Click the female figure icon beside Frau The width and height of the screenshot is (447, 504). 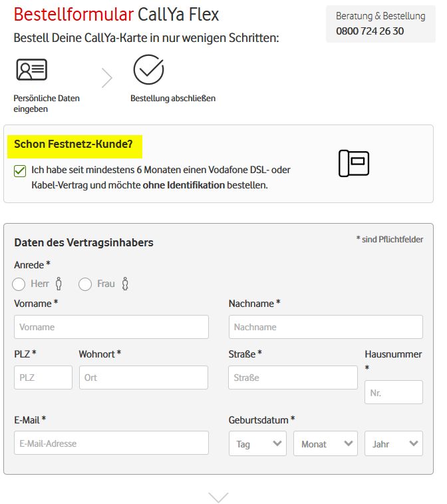(125, 284)
